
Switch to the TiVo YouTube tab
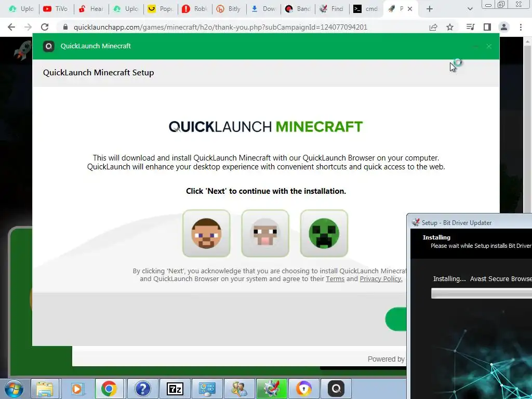coord(56,9)
